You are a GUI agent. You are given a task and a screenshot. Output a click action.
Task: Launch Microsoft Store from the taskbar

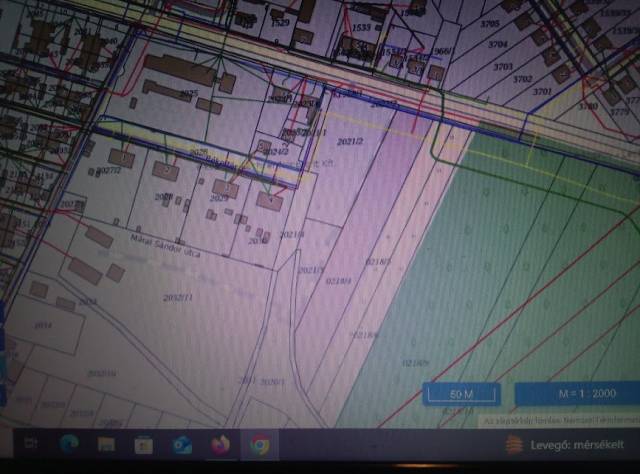pyautogui.click(x=143, y=444)
